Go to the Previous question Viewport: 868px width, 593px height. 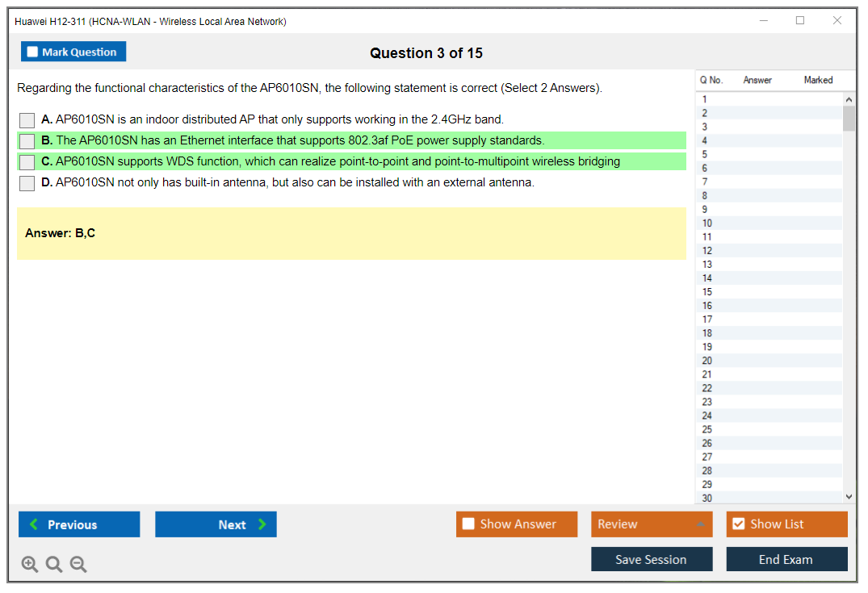[x=79, y=524]
